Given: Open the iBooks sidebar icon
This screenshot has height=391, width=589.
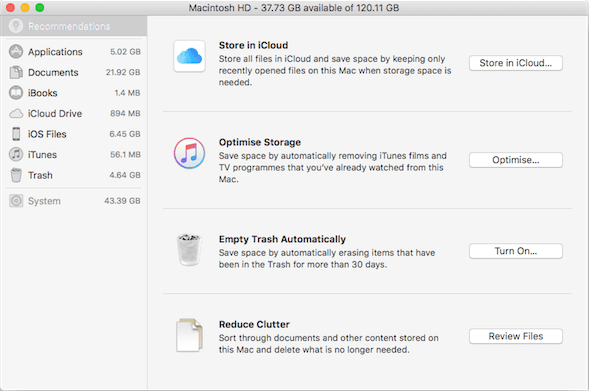Looking at the screenshot, I should (16, 93).
